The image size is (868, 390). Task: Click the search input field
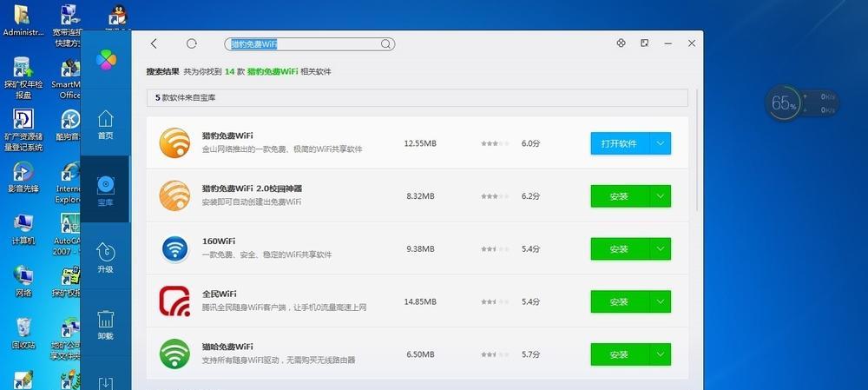(x=304, y=43)
